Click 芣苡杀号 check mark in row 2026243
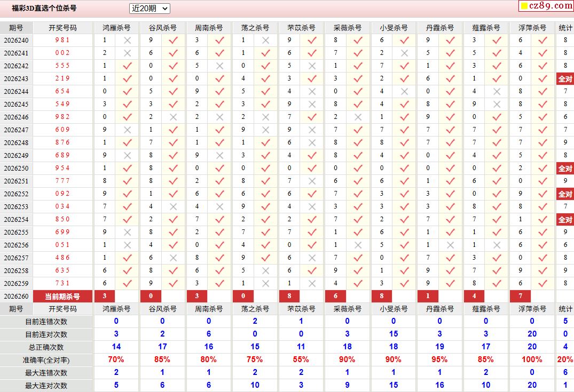Screen dimensions: 574x392 [x=312, y=78]
